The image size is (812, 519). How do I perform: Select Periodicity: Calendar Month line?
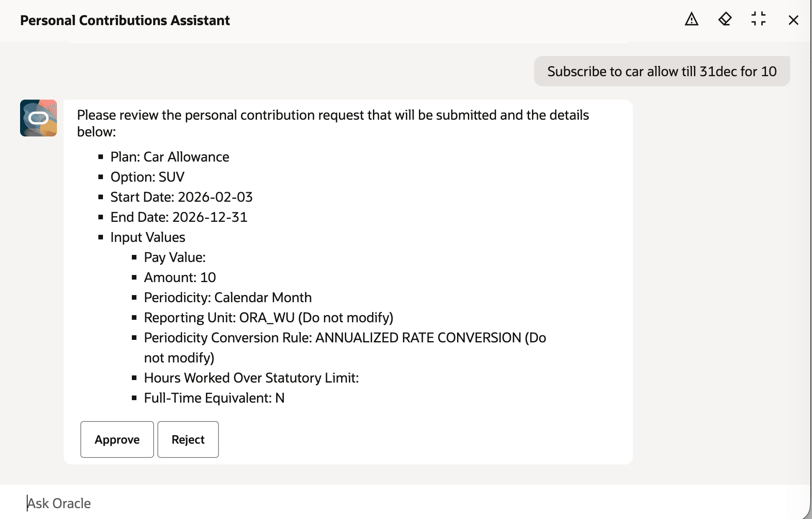228,297
